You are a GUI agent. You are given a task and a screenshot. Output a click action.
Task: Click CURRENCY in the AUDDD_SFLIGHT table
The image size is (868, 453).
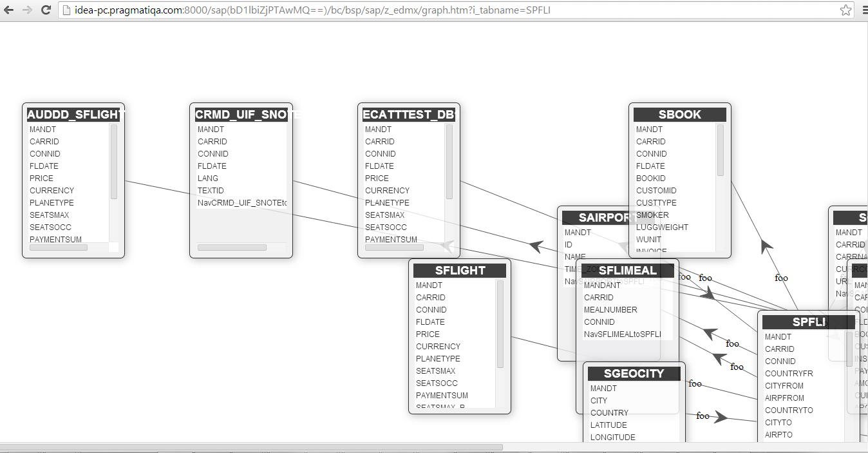click(x=52, y=191)
